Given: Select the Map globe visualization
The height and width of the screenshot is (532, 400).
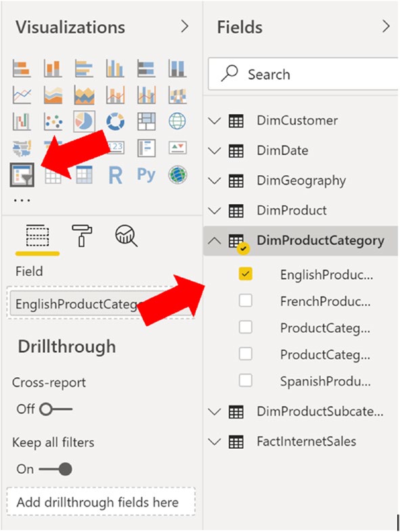Looking at the screenshot, I should (177, 121).
